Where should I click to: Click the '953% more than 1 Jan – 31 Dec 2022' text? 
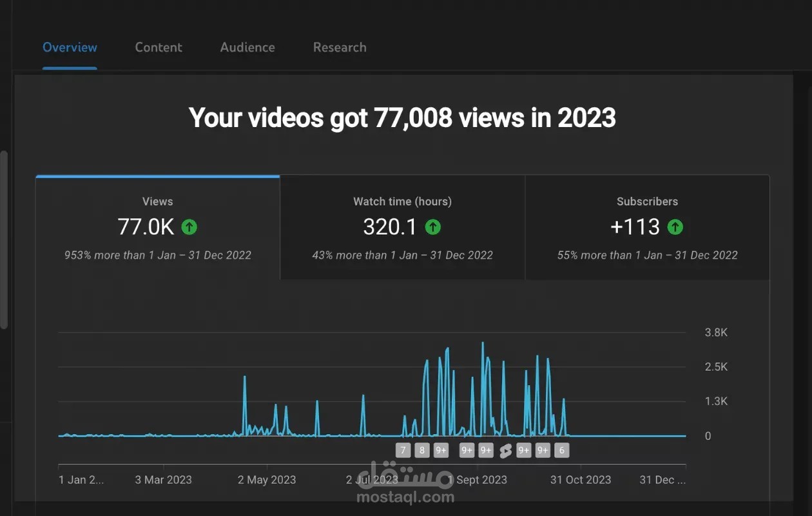158,255
